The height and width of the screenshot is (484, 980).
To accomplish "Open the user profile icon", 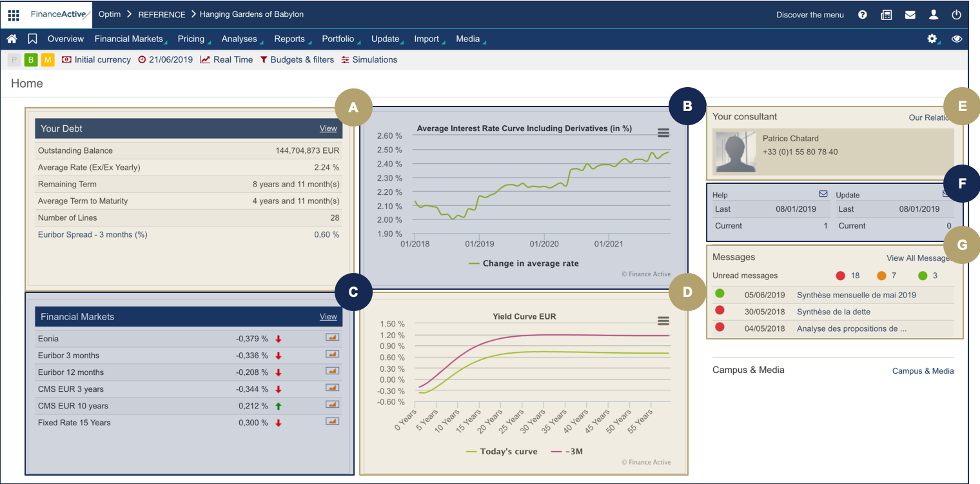I will pyautogui.click(x=933, y=15).
